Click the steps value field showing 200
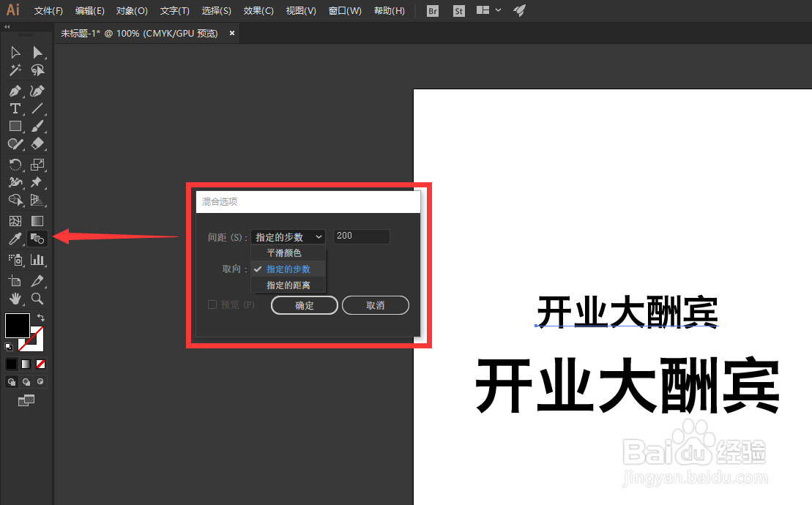Image resolution: width=812 pixels, height=505 pixels. click(361, 236)
